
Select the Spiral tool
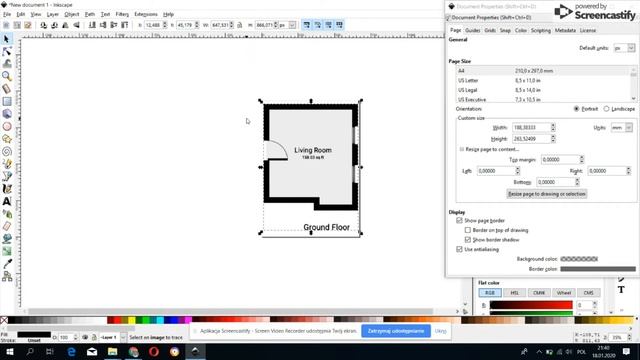pos(7,151)
